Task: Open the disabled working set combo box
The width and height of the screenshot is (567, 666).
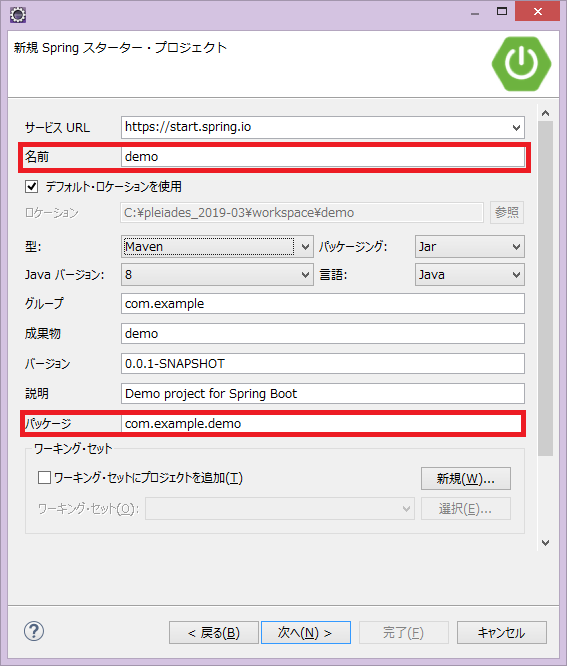Action: pos(280,508)
